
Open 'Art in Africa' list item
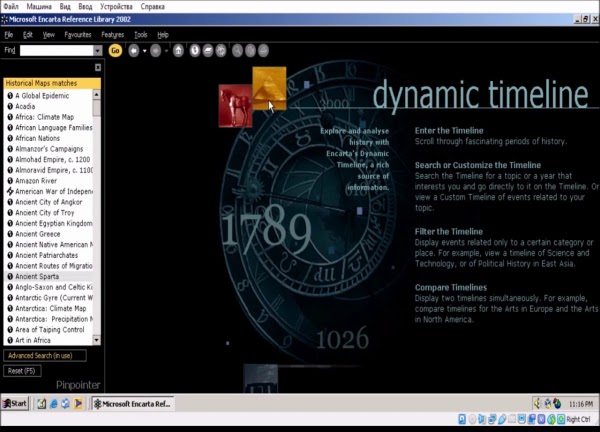33,340
